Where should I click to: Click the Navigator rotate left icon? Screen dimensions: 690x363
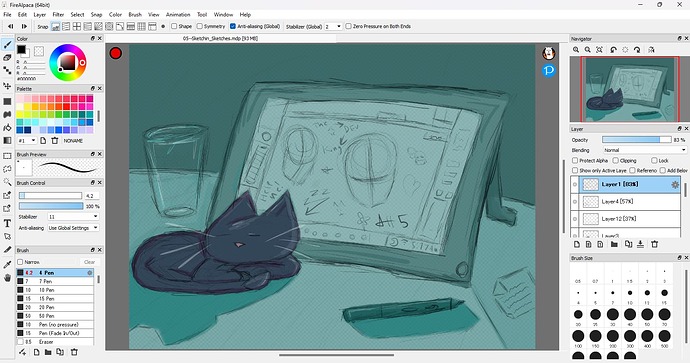(x=613, y=50)
